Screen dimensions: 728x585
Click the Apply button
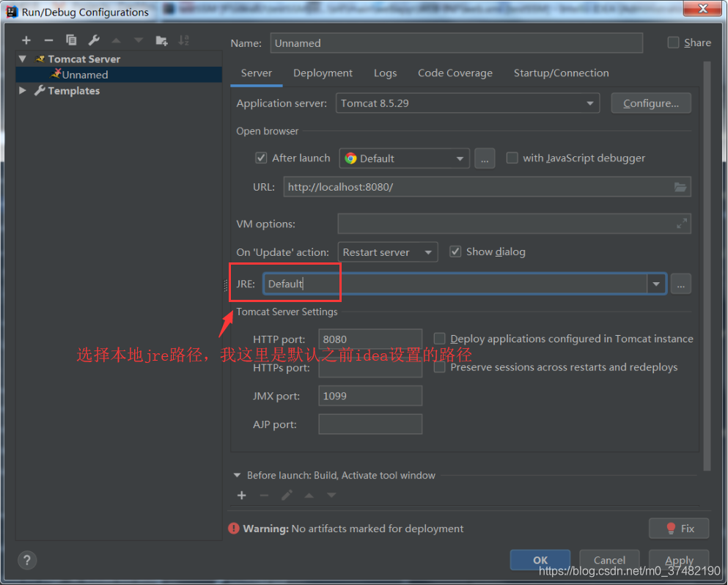(x=679, y=560)
